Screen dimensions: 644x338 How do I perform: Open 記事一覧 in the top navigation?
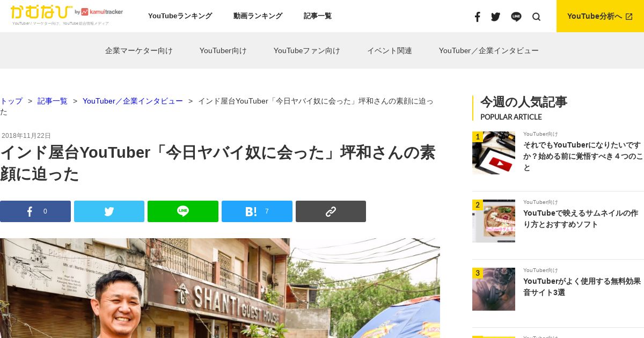pyautogui.click(x=318, y=16)
